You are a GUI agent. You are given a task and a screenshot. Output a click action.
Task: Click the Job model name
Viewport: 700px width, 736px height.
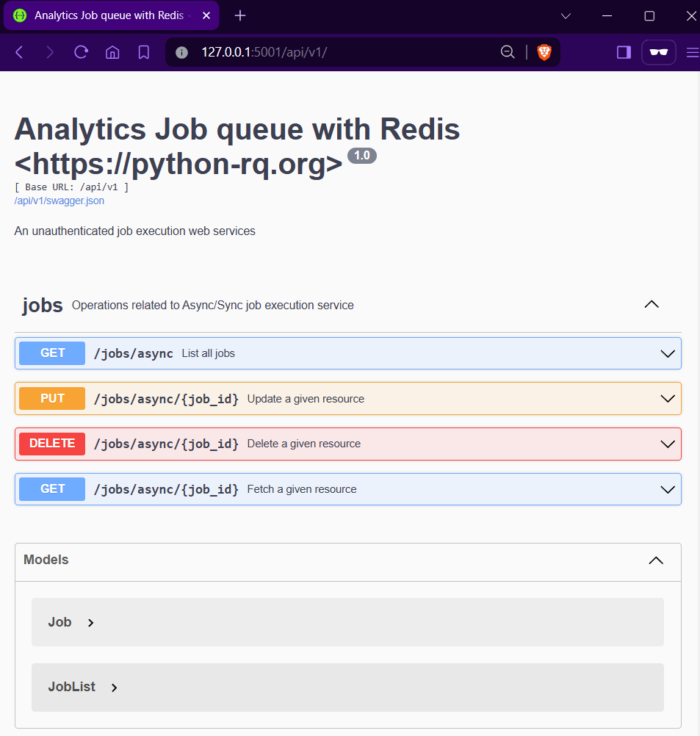point(59,622)
